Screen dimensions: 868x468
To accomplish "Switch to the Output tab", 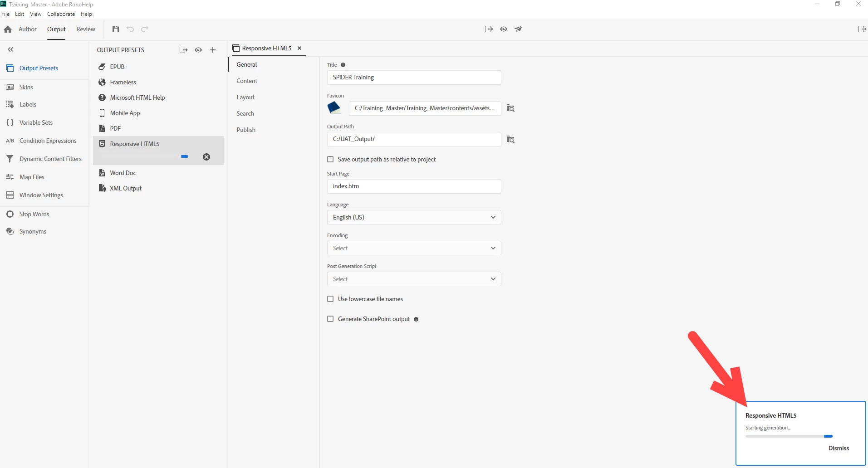I will coord(56,29).
